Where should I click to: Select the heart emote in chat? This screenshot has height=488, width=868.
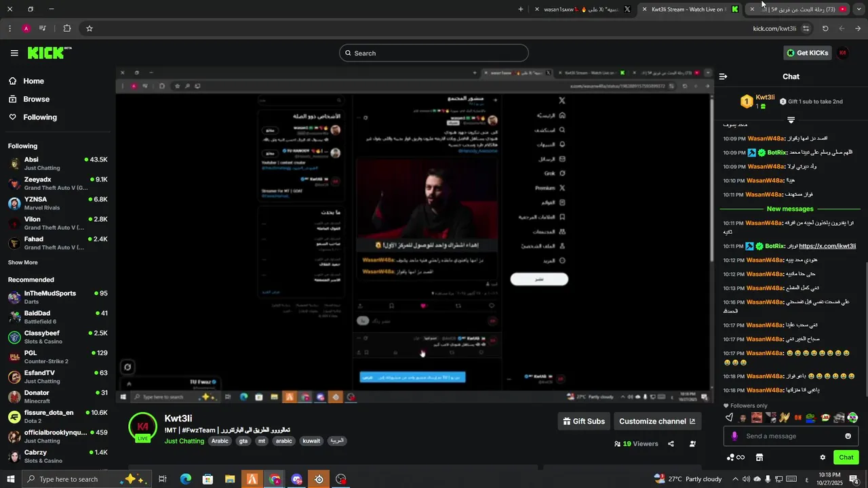click(729, 418)
